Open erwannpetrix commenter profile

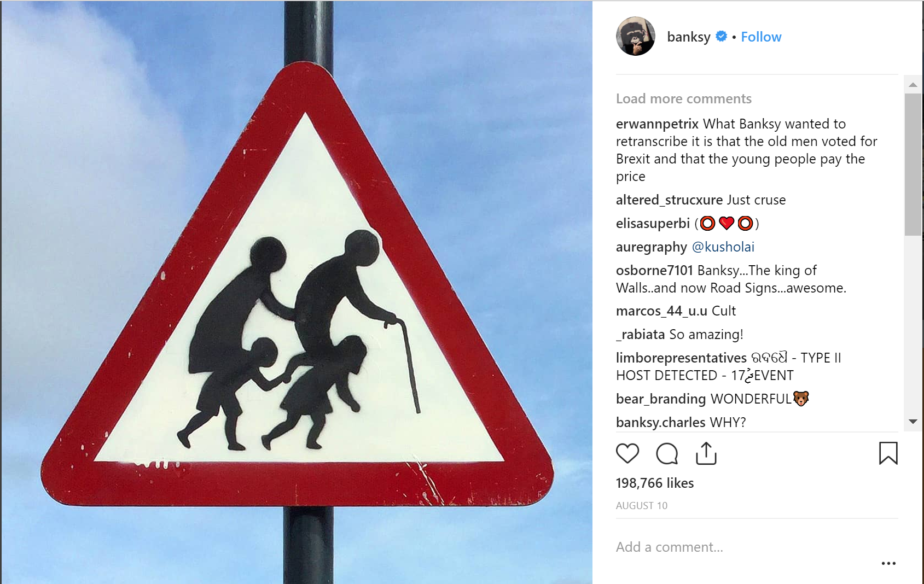pyautogui.click(x=657, y=124)
